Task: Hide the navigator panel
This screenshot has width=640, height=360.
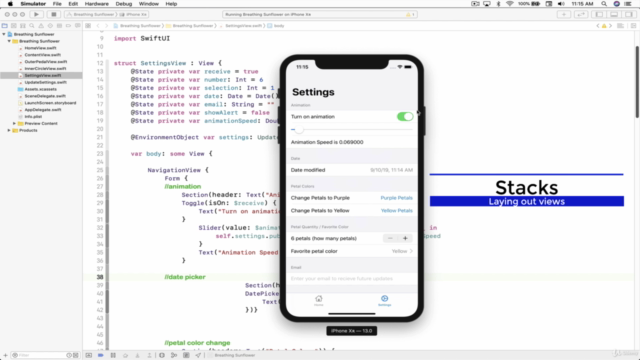Action: (599, 14)
